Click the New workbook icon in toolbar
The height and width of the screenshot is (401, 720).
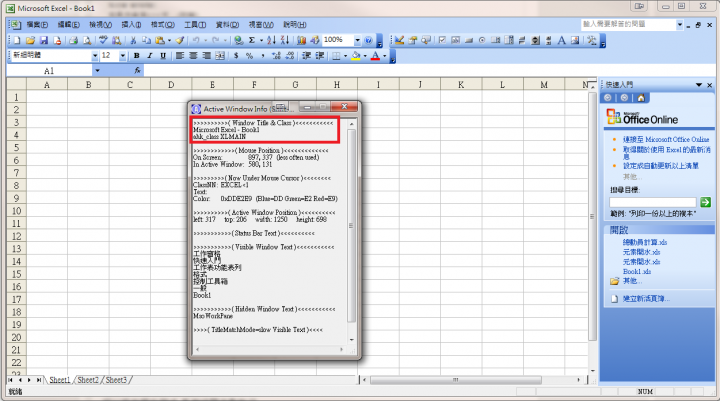[17, 40]
